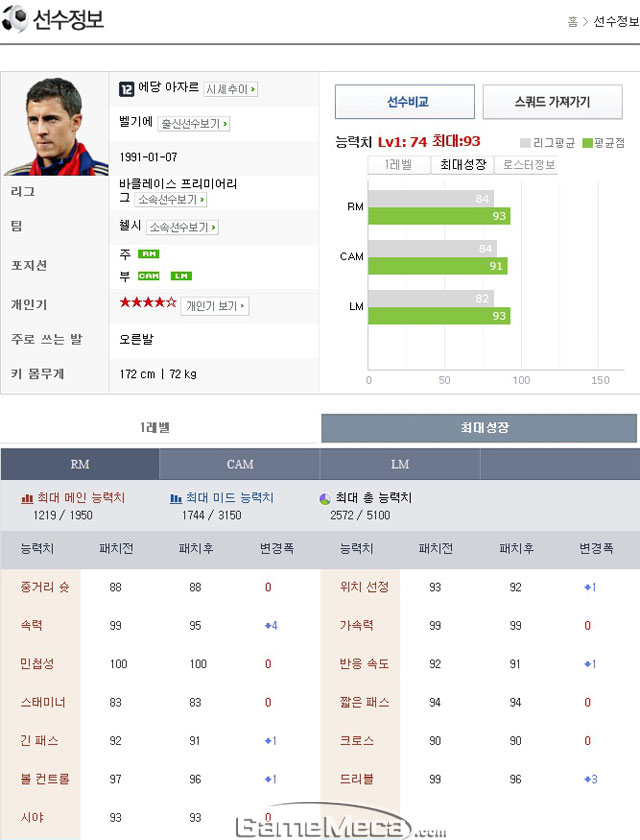Open 개인기 보기 skill moves link

(x=215, y=306)
